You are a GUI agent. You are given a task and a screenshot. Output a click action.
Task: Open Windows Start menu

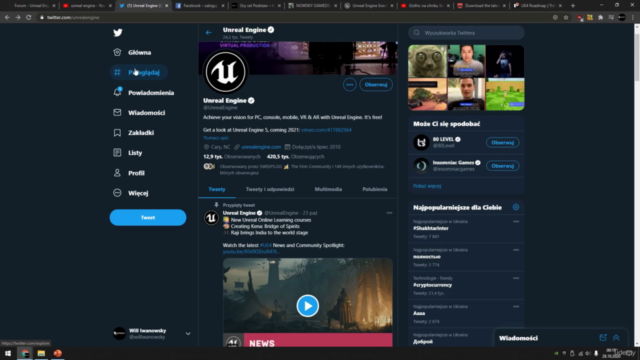coord(8,353)
